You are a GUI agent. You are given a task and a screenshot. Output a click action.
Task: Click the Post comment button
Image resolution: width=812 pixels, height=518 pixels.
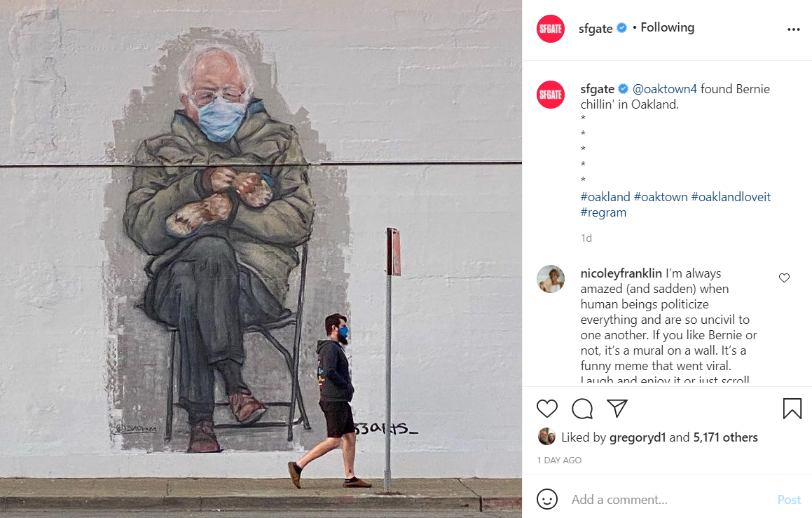[x=789, y=499]
